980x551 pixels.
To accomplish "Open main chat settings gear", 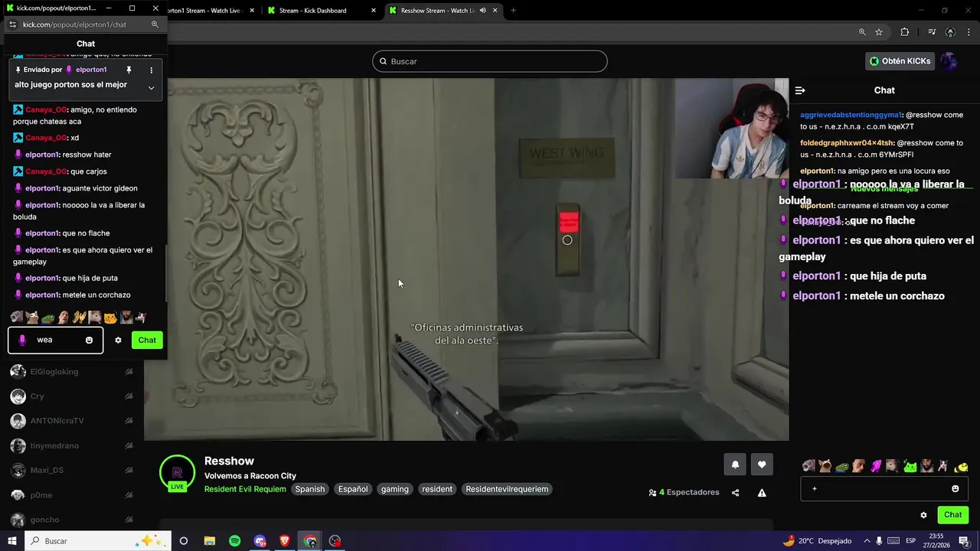I will (x=923, y=515).
